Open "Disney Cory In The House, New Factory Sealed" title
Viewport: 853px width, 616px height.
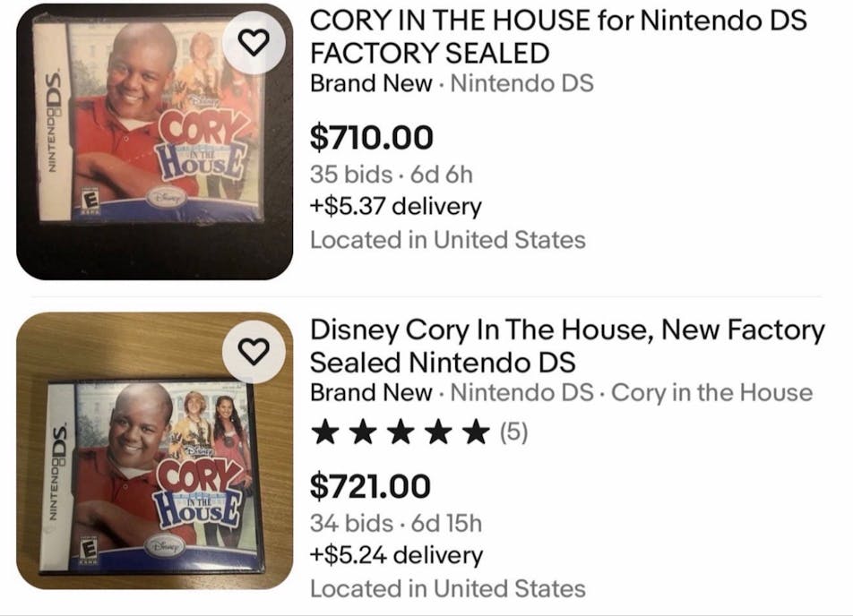[x=566, y=346]
